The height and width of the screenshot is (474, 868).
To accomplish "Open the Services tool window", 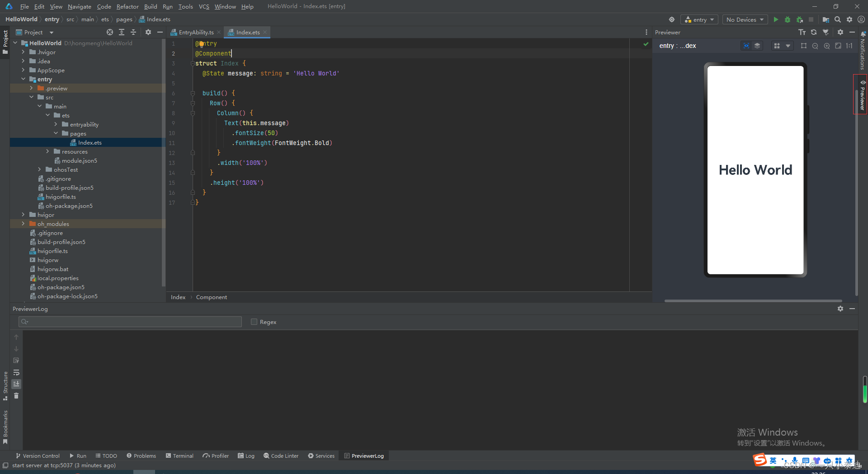I will pyautogui.click(x=321, y=455).
